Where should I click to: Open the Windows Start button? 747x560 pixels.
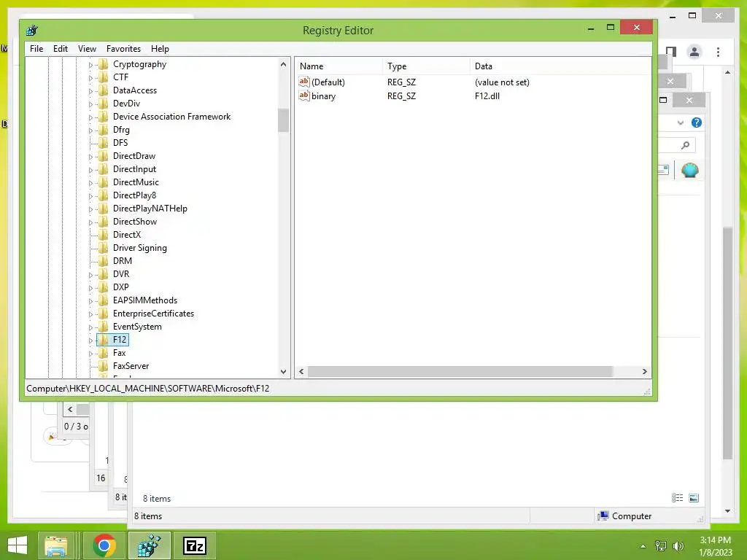click(x=18, y=545)
